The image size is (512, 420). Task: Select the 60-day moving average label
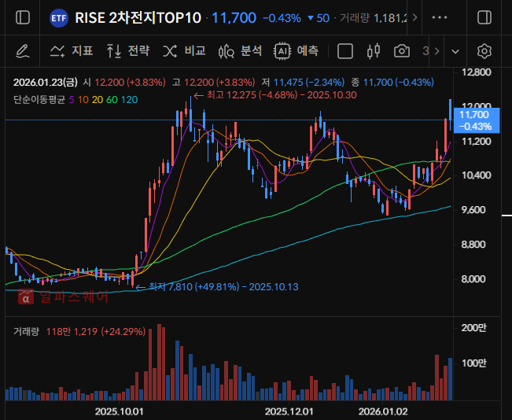[112, 100]
